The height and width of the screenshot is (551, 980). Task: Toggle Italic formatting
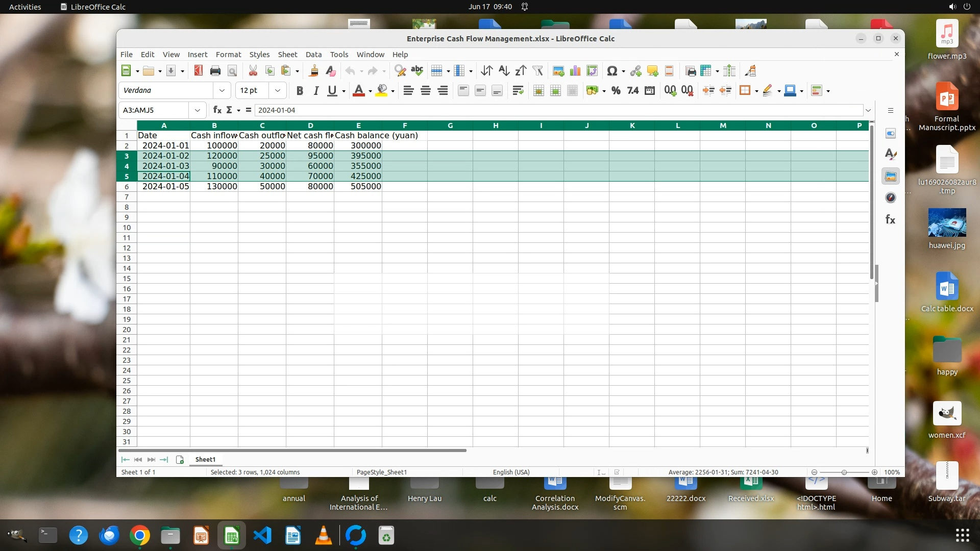click(316, 91)
